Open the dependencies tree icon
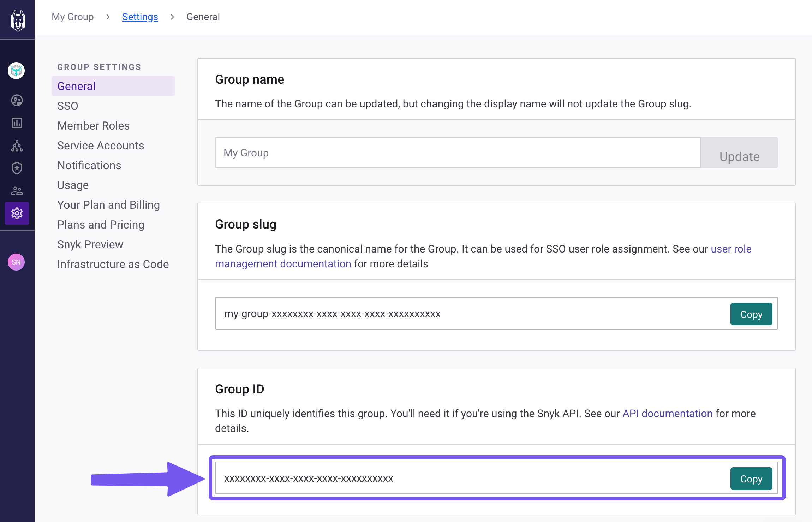 17,146
